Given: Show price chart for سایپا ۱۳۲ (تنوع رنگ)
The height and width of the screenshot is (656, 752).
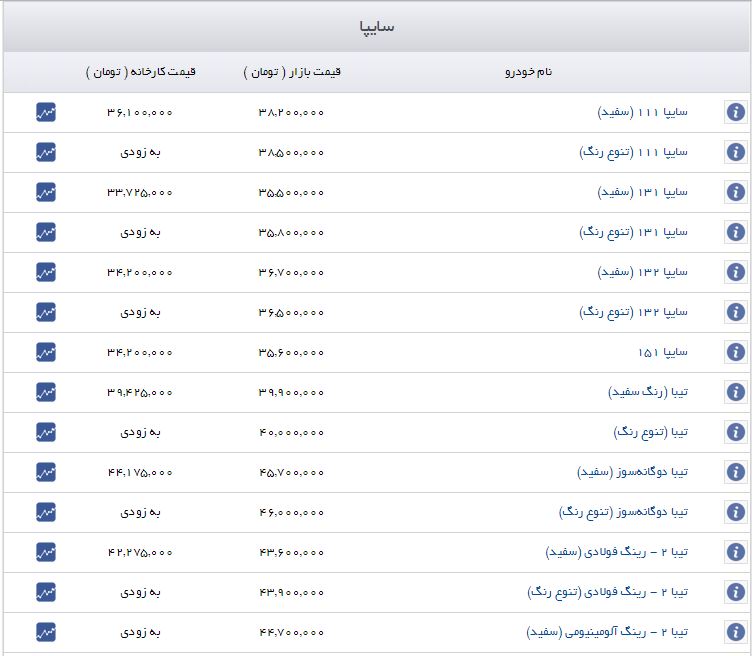Looking at the screenshot, I should pos(46,312).
